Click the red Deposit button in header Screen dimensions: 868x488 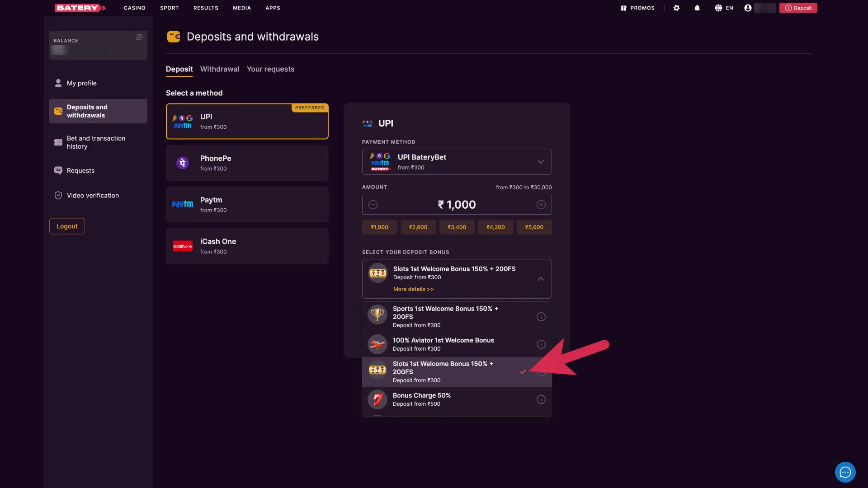pos(798,8)
